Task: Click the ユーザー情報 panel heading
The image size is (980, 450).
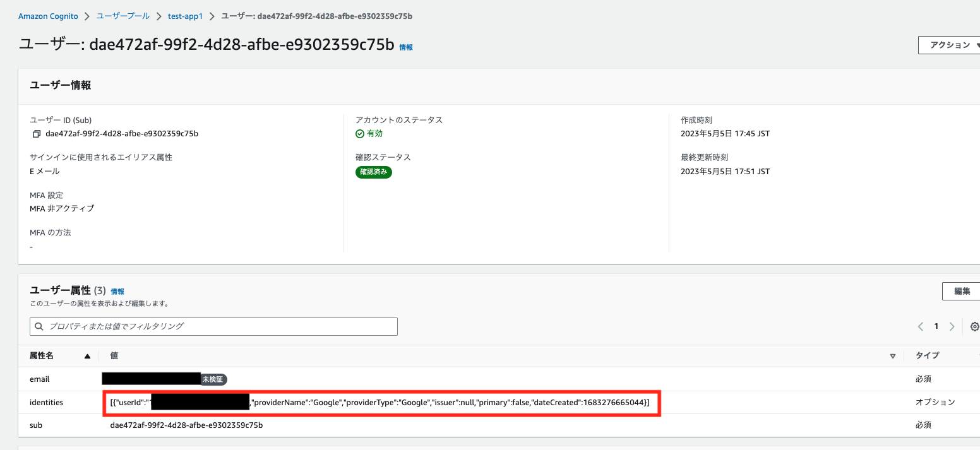Action: pos(61,85)
